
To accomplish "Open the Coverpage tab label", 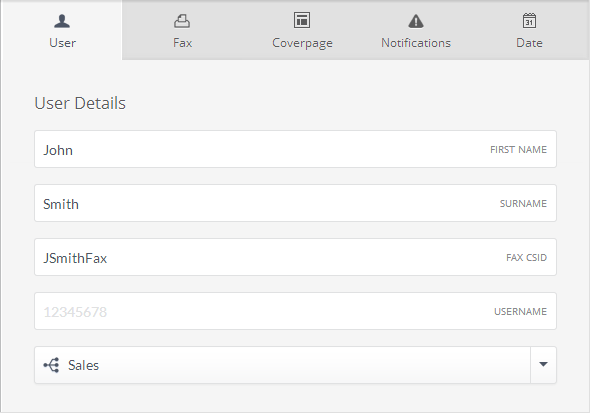I will (302, 43).
